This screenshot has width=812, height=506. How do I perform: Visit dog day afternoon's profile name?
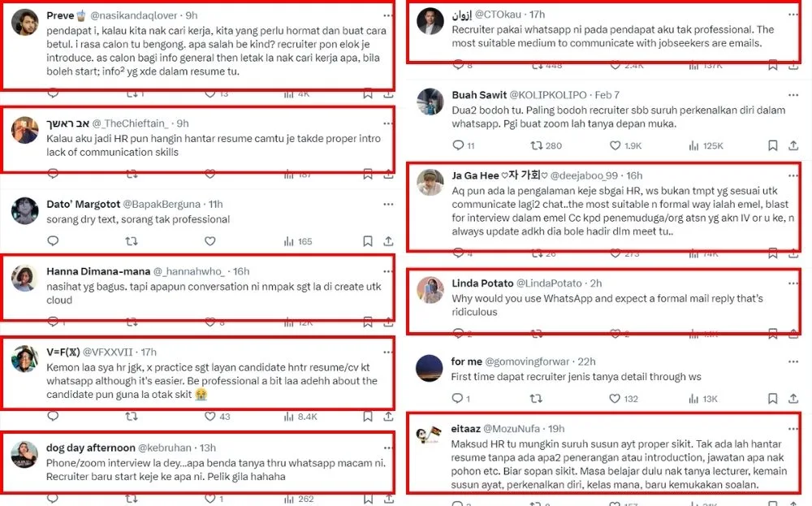(90, 448)
